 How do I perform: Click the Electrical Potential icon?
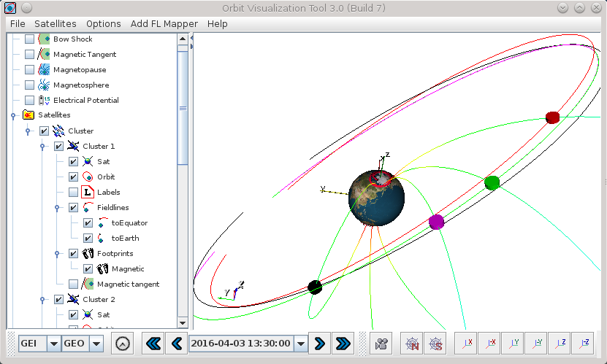click(44, 101)
